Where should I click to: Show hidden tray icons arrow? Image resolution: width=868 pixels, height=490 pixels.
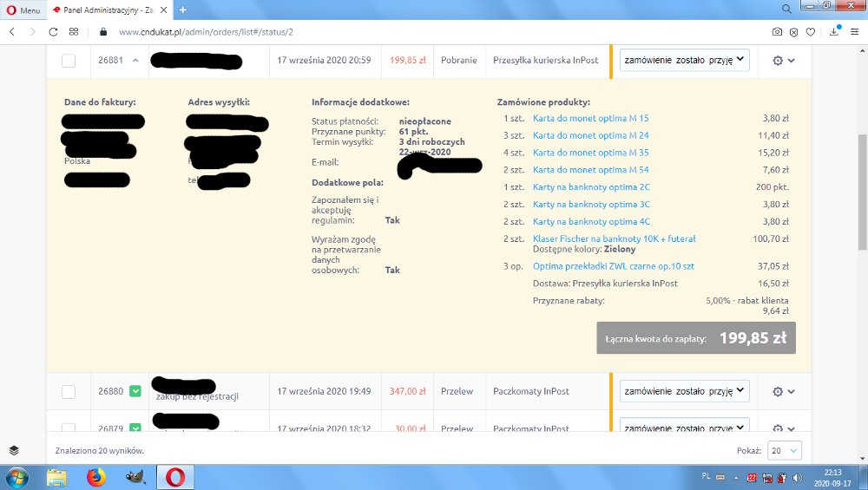click(736, 478)
